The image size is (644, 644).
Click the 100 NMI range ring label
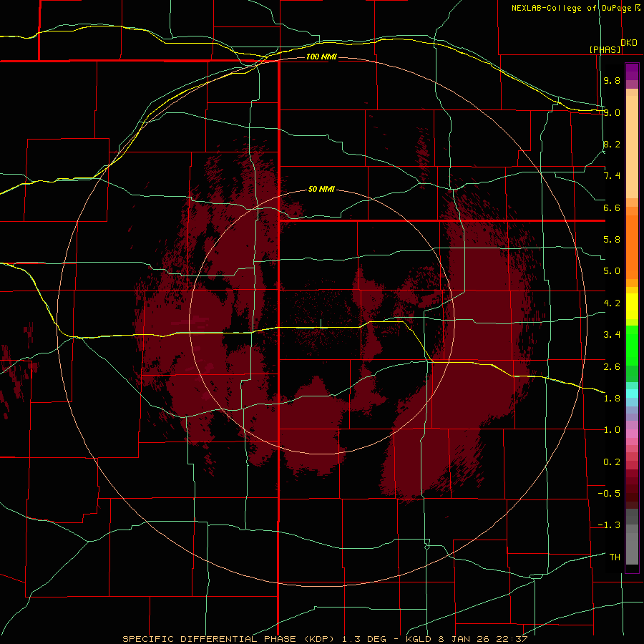321,57
